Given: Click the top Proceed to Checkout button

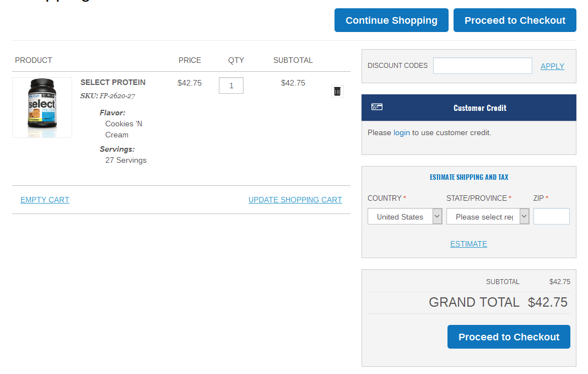Looking at the screenshot, I should click(x=515, y=20).
